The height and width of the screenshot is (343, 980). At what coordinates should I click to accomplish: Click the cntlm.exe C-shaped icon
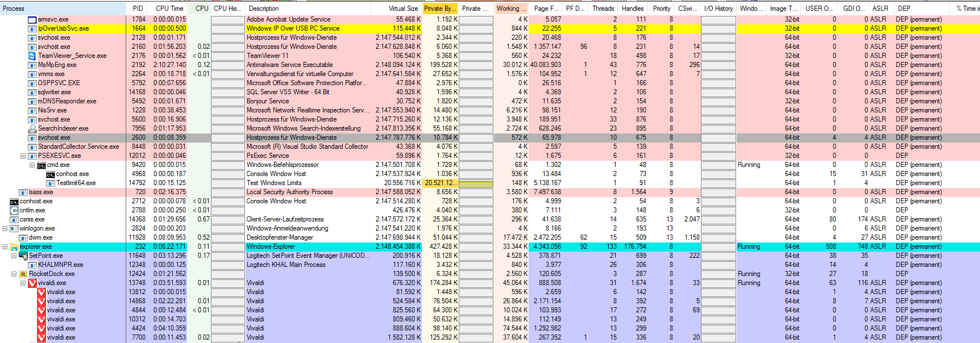[14, 210]
